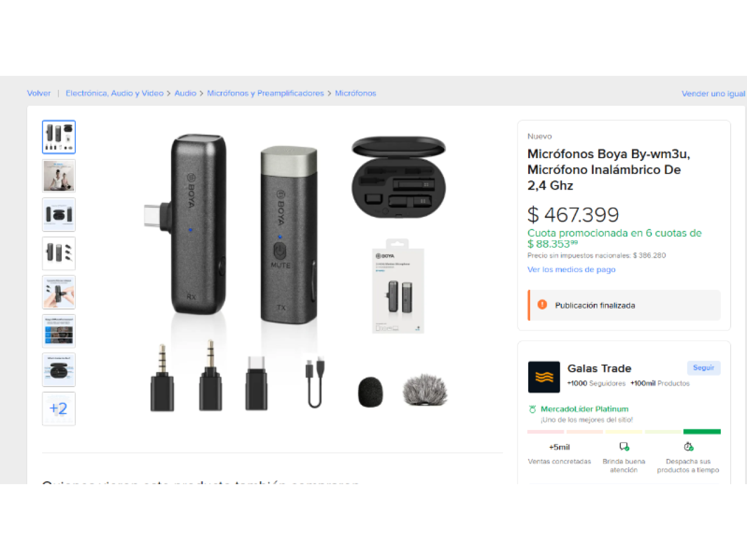
Task: Open the +2 more images thumbnail
Action: pos(59,408)
